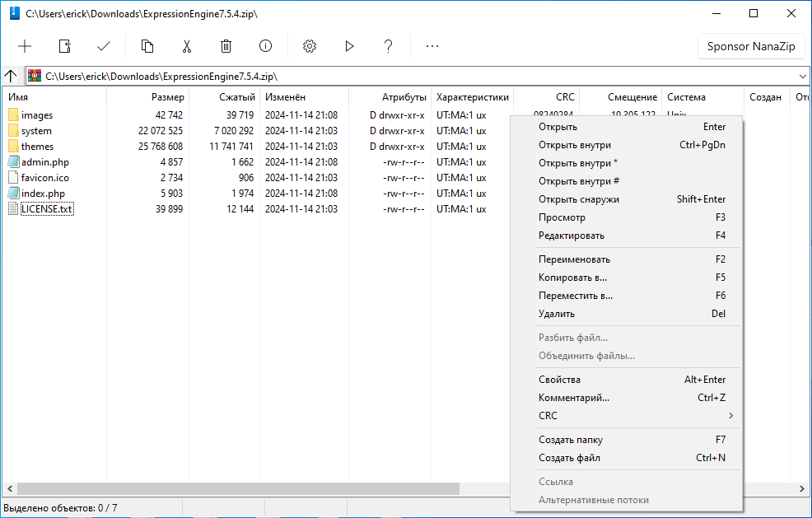
Task: Click size value 22 072 525
Action: pyautogui.click(x=161, y=131)
